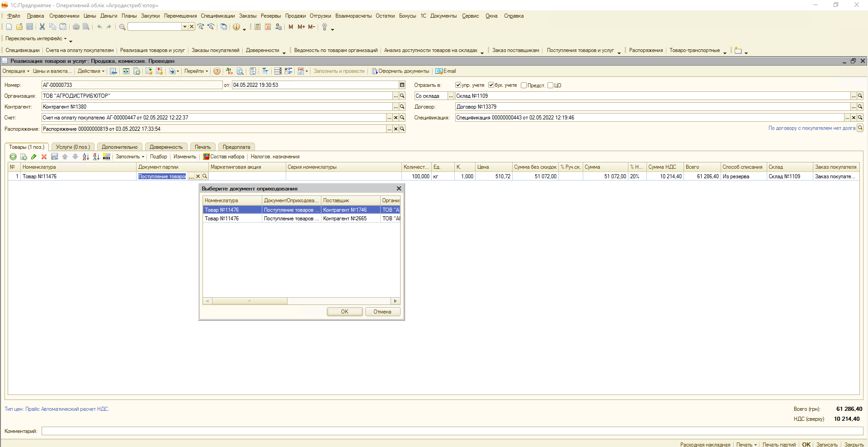
Task: Click the red delete row icon
Action: click(44, 157)
